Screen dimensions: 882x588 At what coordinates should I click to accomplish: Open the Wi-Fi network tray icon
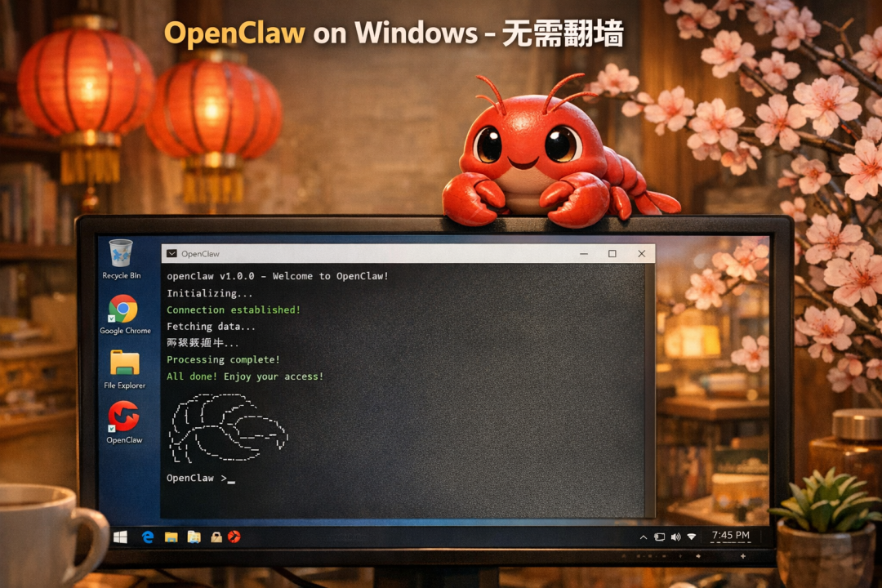[692, 537]
